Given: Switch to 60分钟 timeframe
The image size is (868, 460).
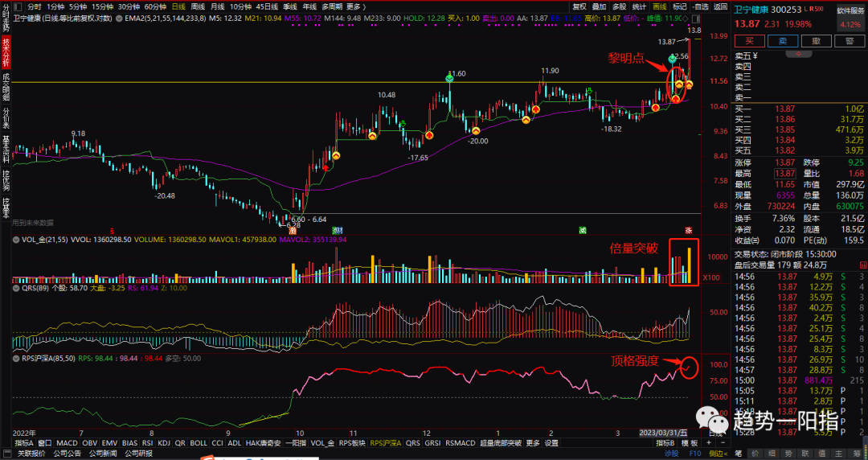Looking at the screenshot, I should pos(156,6).
